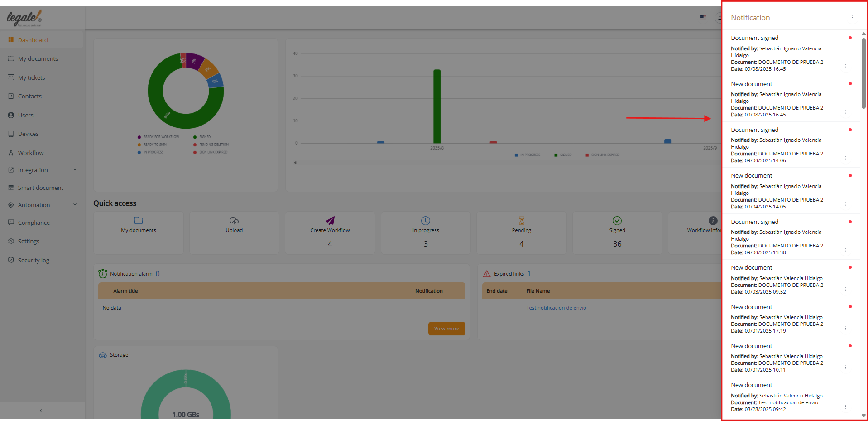Image resolution: width=868 pixels, height=421 pixels.
Task: Click the Create Workflow paper plane icon
Action: pos(330,221)
